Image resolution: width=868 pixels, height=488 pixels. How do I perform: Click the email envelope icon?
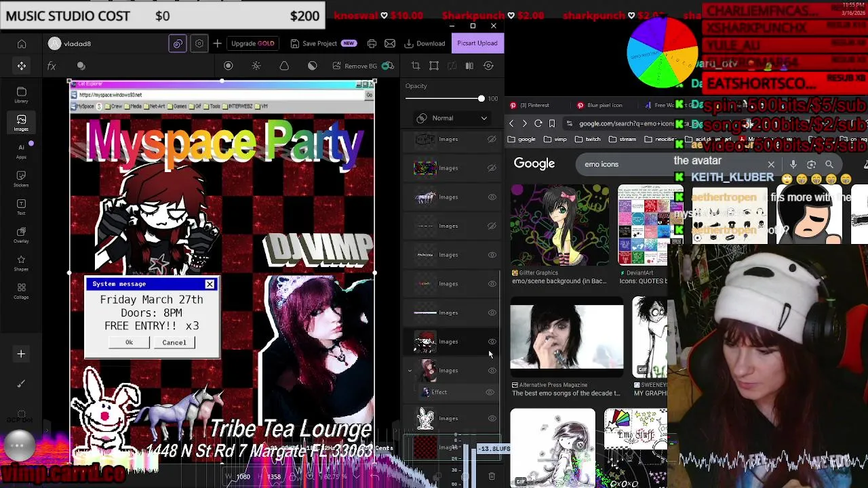point(390,43)
